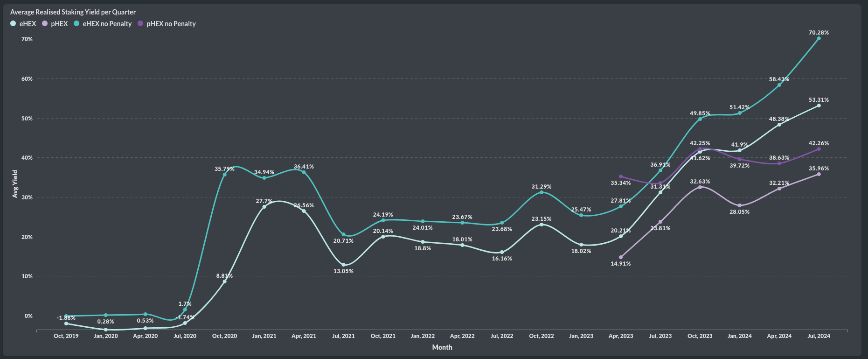
Task: Click the 48.38% data label
Action: coord(779,119)
